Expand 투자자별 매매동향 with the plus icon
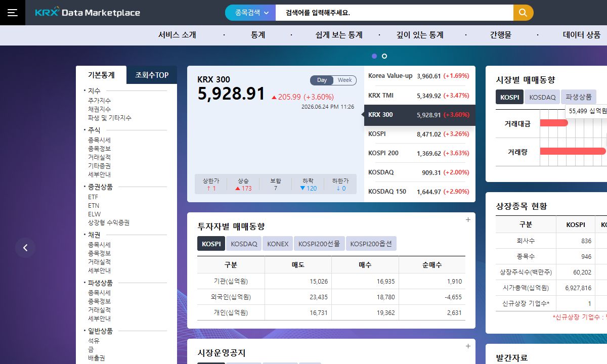The height and width of the screenshot is (364, 607). tap(468, 219)
